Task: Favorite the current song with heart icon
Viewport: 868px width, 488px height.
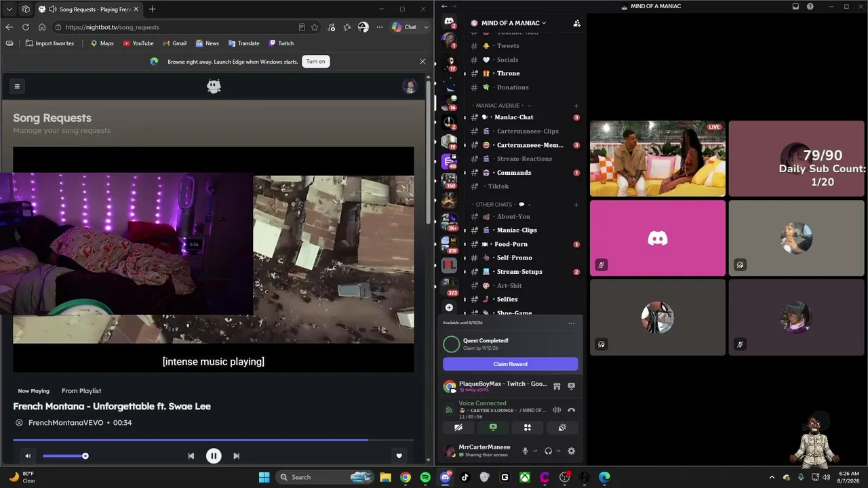Action: pos(399,456)
